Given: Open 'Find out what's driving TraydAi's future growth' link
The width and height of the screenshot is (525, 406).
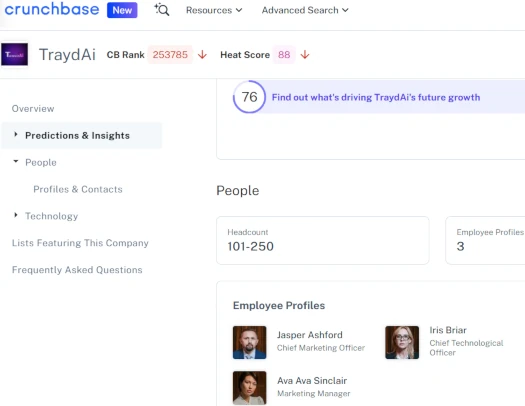Looking at the screenshot, I should click(x=376, y=97).
